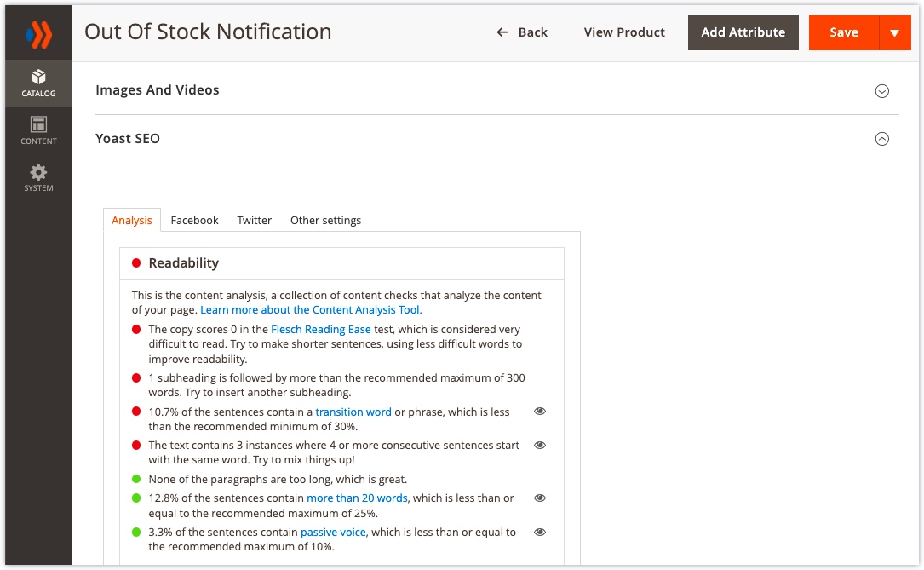Toggle eye icon for transition word check

click(539, 412)
